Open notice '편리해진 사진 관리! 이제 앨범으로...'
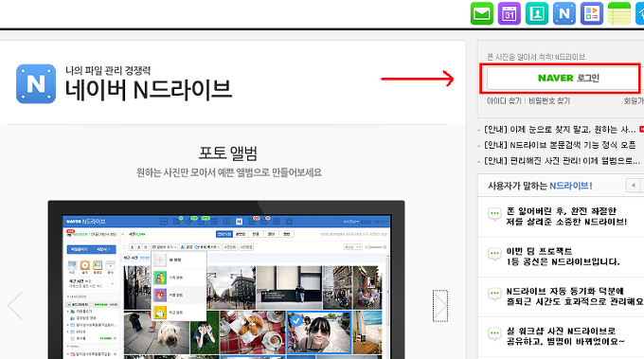The height and width of the screenshot is (359, 644). (x=562, y=161)
